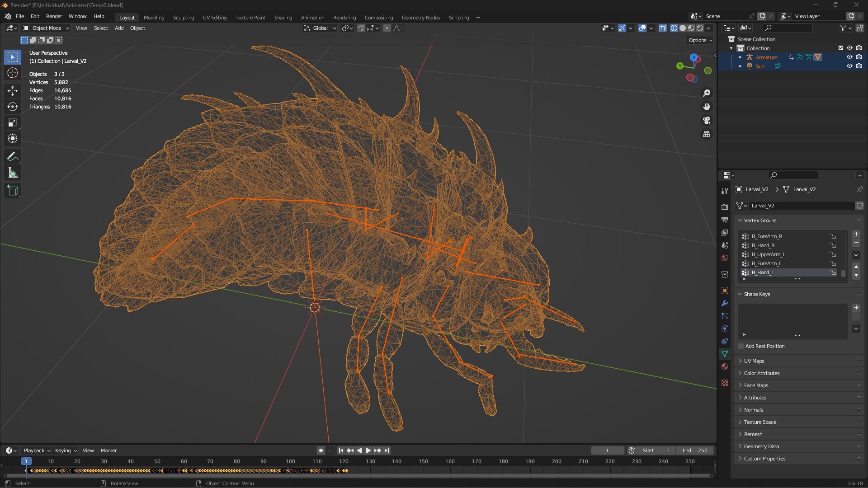The height and width of the screenshot is (488, 868).
Task: Open the viewport Add menu
Action: 119,28
